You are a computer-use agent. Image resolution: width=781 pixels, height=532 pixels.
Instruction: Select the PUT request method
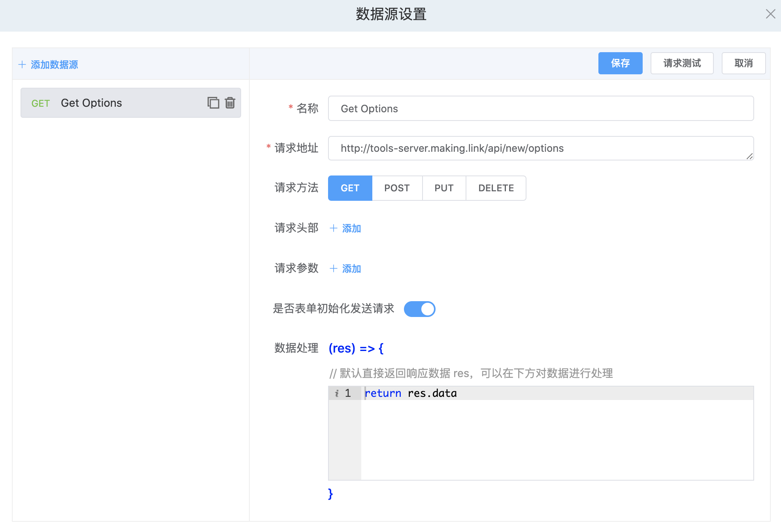click(x=444, y=188)
